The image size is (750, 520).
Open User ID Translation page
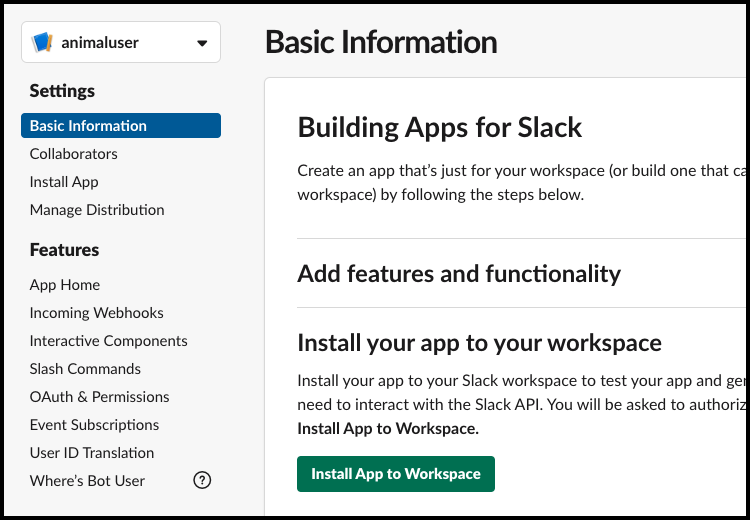tap(91, 453)
